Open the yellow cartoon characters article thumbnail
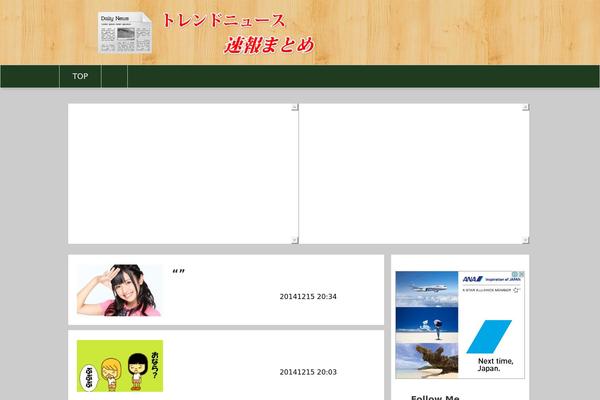The width and height of the screenshot is (600, 400). (x=120, y=366)
